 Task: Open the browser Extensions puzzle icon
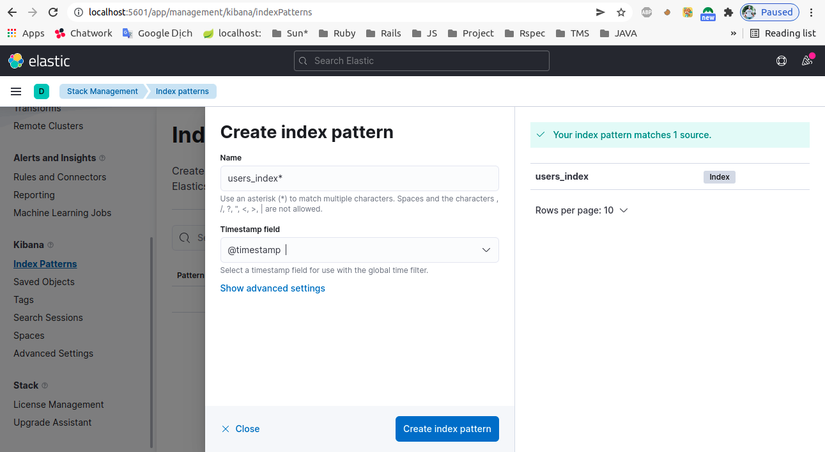(x=728, y=13)
